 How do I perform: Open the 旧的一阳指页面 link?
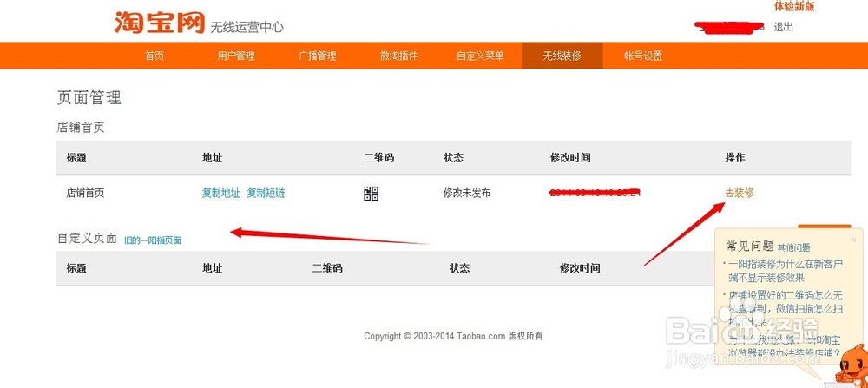point(152,240)
